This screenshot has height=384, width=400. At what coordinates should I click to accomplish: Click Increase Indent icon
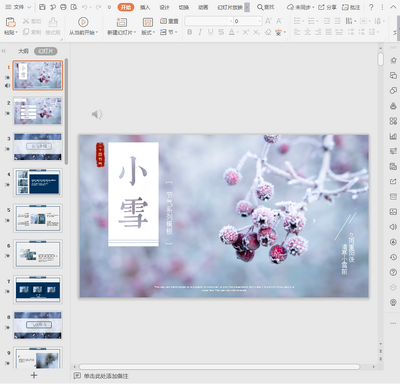point(338,21)
